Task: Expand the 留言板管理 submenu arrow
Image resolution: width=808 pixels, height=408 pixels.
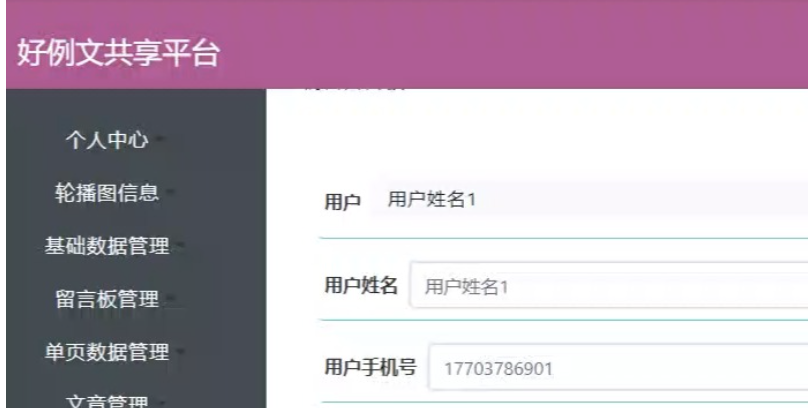Action: point(171,297)
